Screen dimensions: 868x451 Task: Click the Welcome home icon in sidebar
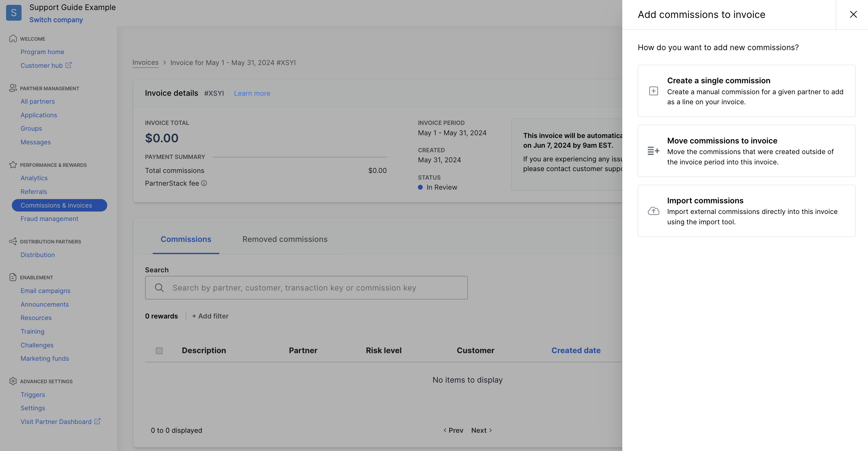[13, 39]
